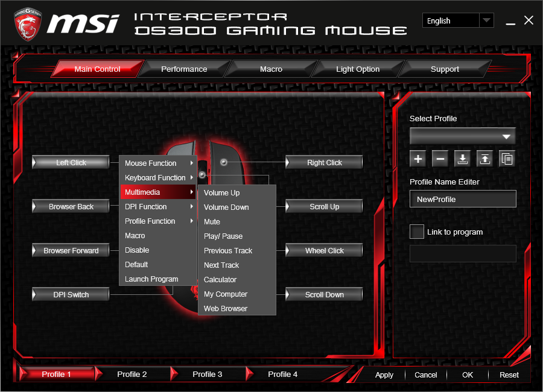The width and height of the screenshot is (543, 392).
Task: Open the Light Option tab
Action: pyautogui.click(x=358, y=69)
